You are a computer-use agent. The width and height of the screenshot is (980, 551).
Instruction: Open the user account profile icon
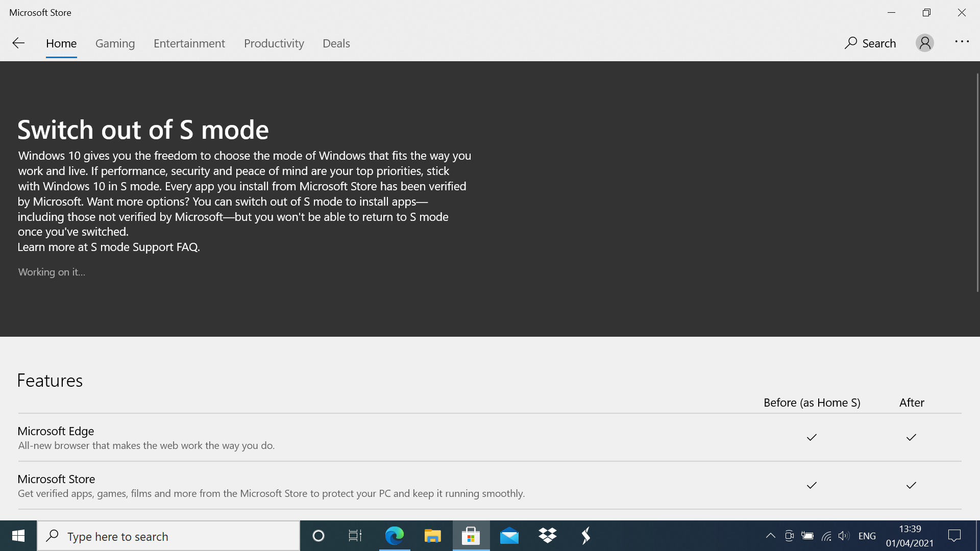coord(924,43)
